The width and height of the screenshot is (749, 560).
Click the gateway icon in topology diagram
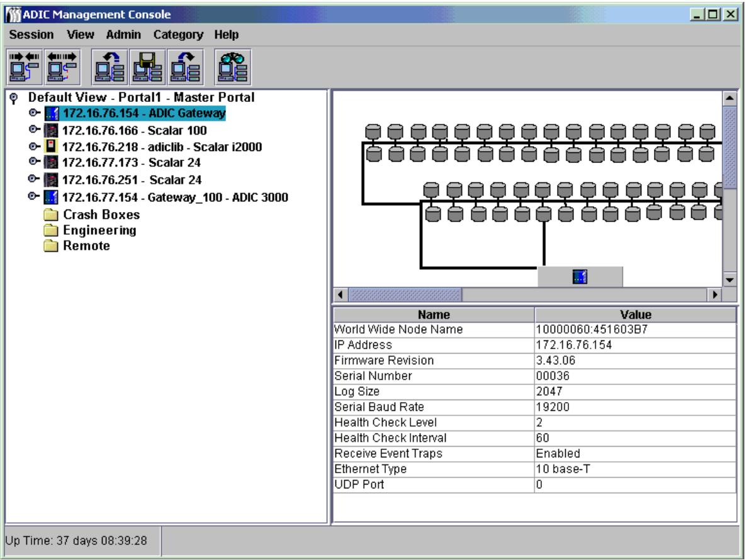click(x=580, y=276)
